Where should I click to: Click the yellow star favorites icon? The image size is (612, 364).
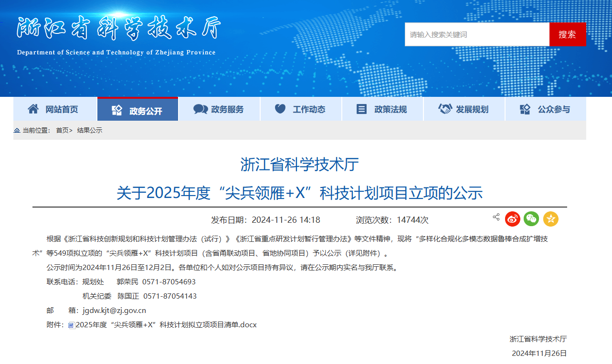[x=551, y=219]
